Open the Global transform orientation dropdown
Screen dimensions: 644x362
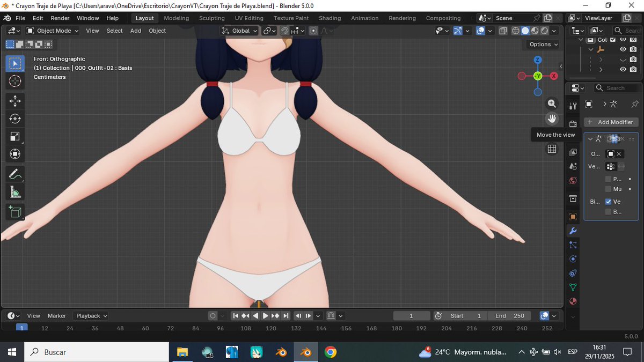[x=240, y=31]
